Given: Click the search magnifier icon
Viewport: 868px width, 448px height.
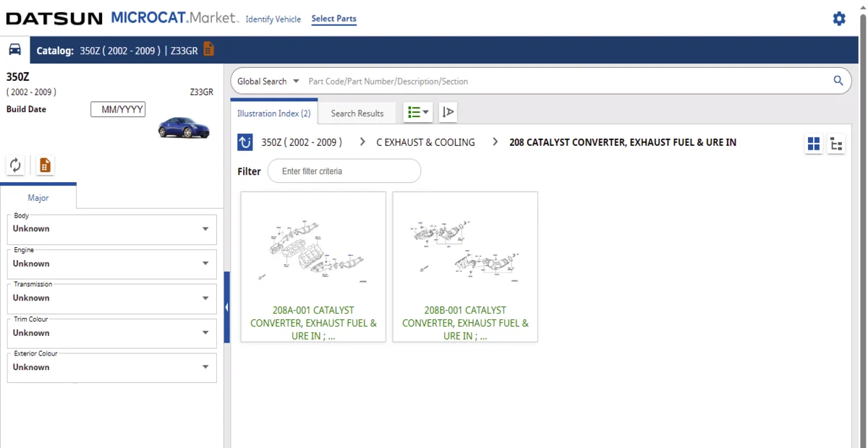Looking at the screenshot, I should tap(838, 81).
